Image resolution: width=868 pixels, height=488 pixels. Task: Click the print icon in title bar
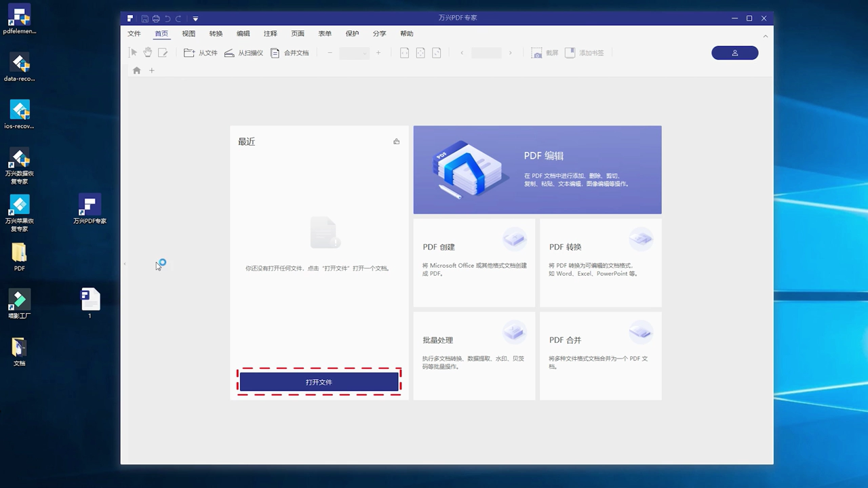coord(156,18)
